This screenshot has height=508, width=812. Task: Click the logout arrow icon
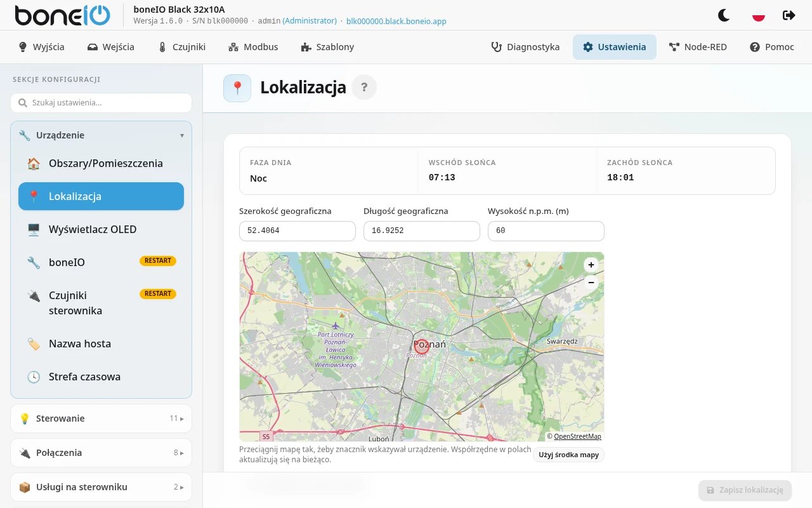point(789,15)
